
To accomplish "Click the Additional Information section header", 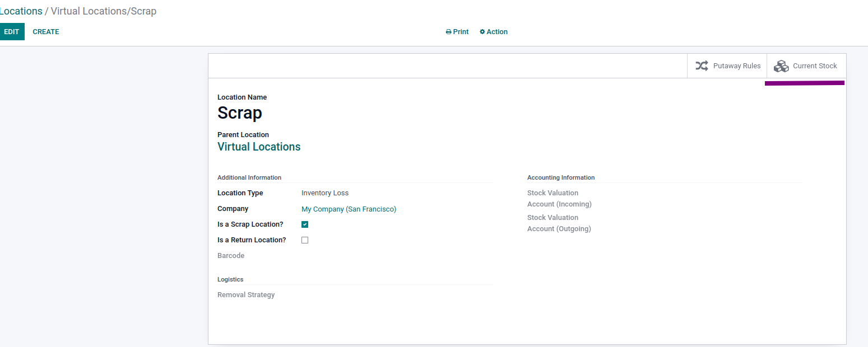I will 249,177.
